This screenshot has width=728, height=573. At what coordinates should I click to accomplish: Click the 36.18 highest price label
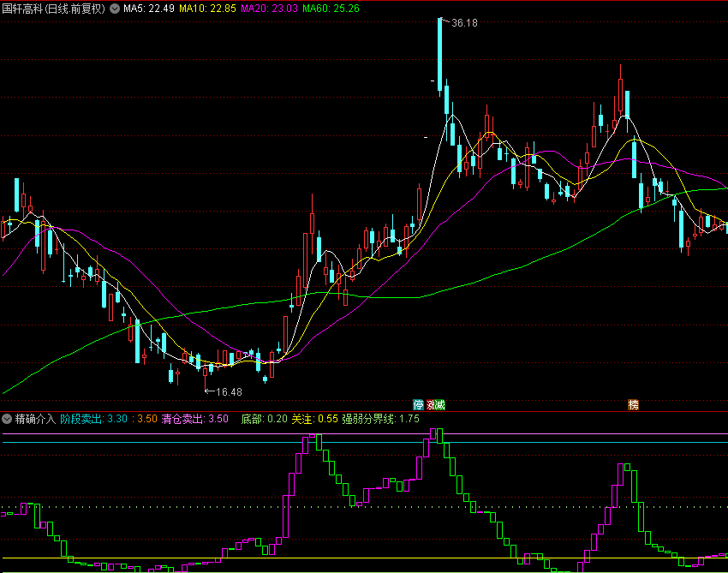(x=463, y=23)
